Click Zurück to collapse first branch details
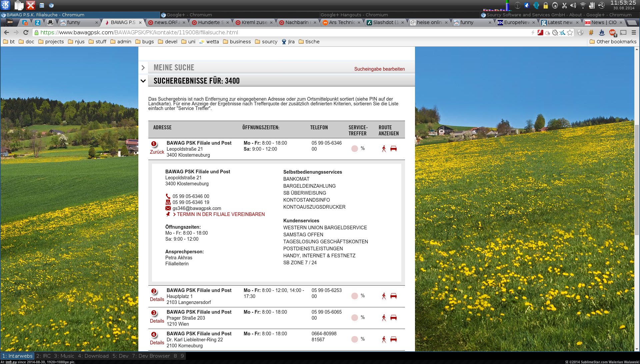640x364 pixels. coord(157,152)
